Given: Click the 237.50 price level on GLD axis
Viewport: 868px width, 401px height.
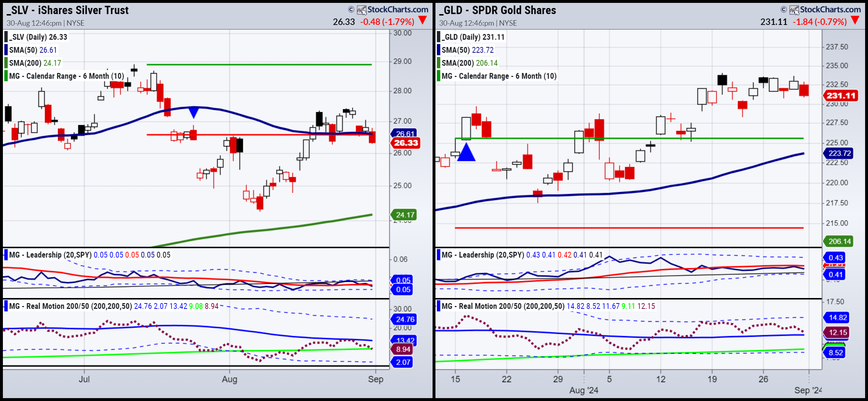Looking at the screenshot, I should (x=837, y=47).
